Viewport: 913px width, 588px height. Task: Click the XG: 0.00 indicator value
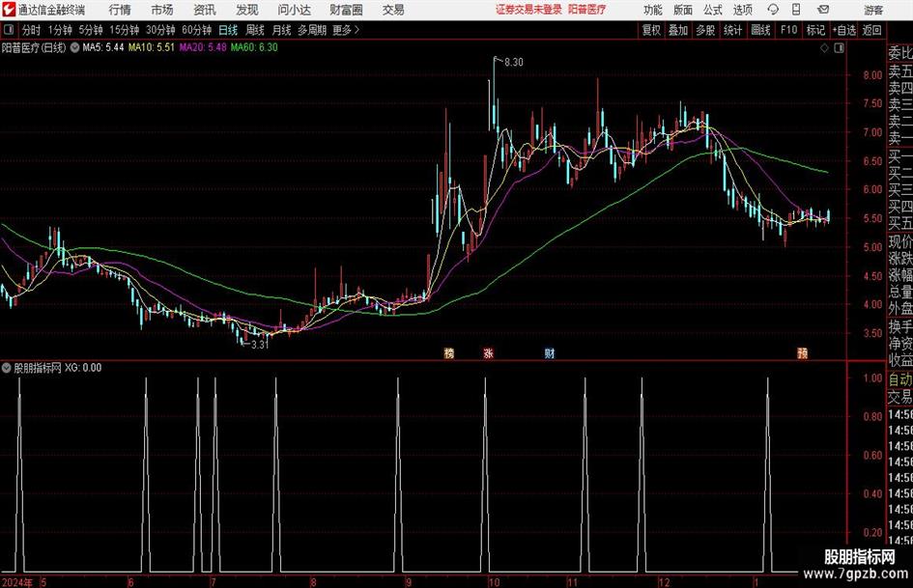pos(83,368)
